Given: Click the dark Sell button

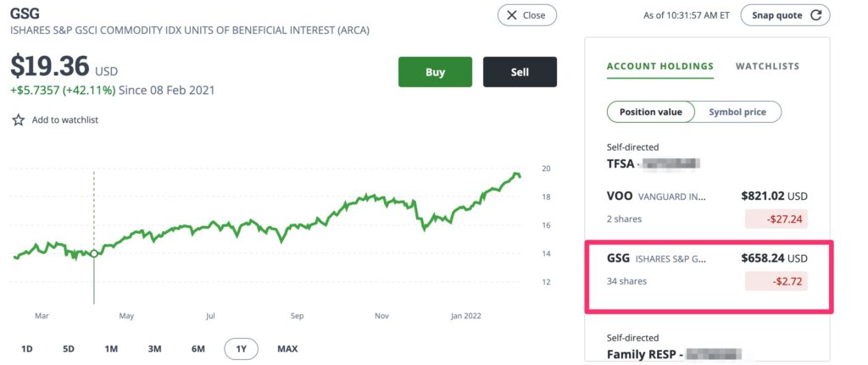Looking at the screenshot, I should click(x=520, y=72).
